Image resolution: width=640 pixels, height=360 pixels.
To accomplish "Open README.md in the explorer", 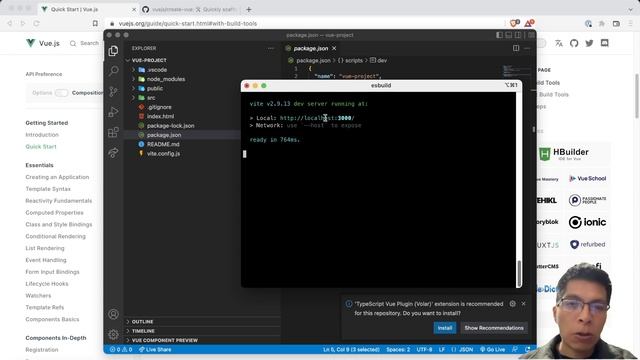I will (163, 144).
